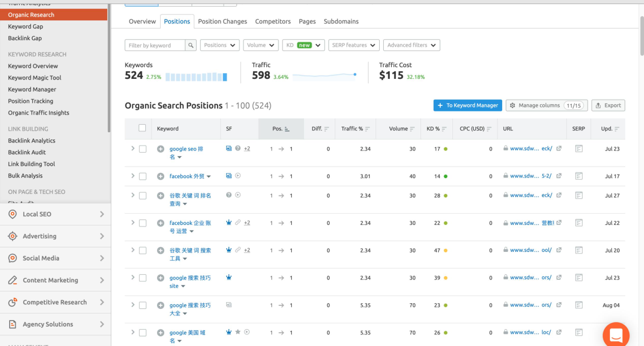The height and width of the screenshot is (346, 644).
Task: Check the '谷歌 关键 词 排名 查询' row checkbox
Action: [143, 196]
